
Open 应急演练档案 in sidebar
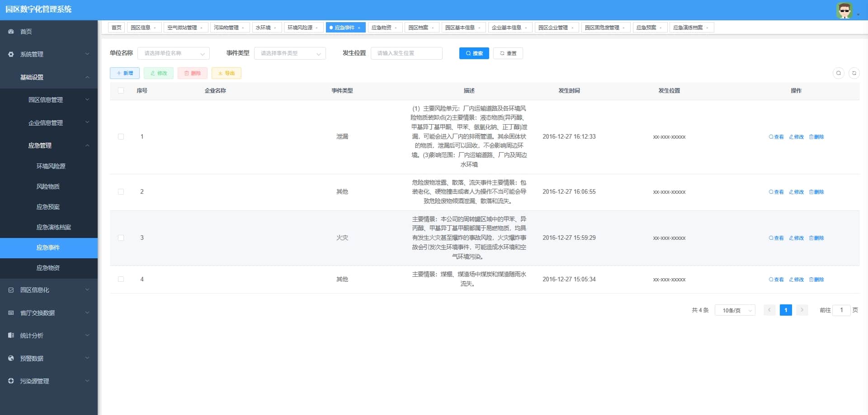click(49, 227)
